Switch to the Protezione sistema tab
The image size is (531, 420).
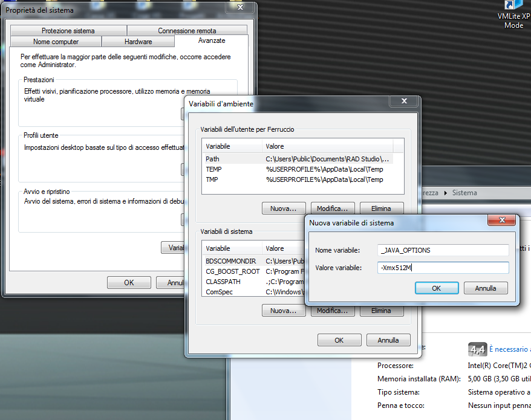click(x=68, y=30)
